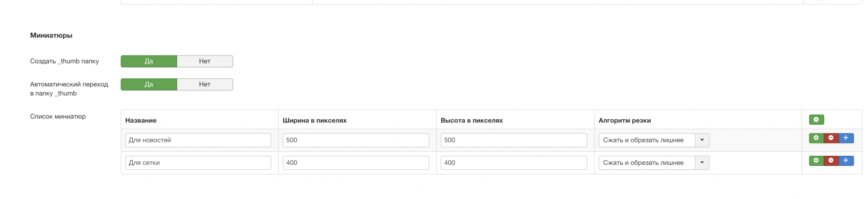This screenshot has height=199, width=868.
Task: Remove the 'Для новостей' thumbnail row
Action: [x=831, y=138]
